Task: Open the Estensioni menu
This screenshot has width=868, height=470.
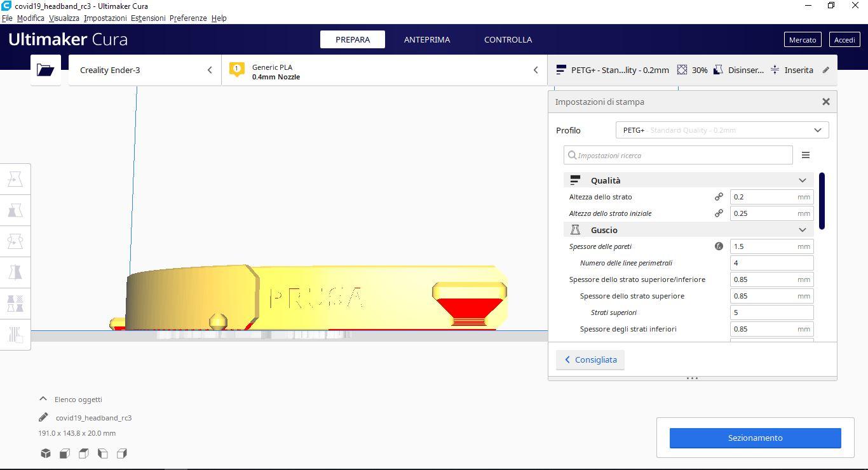Action: click(148, 18)
